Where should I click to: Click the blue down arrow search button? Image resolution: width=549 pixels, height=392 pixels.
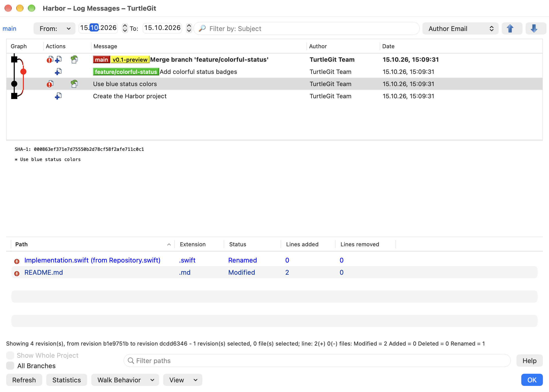click(536, 28)
